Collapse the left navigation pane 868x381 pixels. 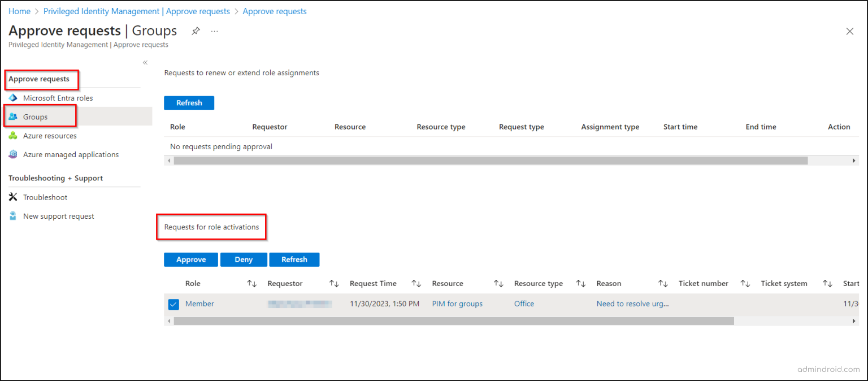[x=145, y=63]
